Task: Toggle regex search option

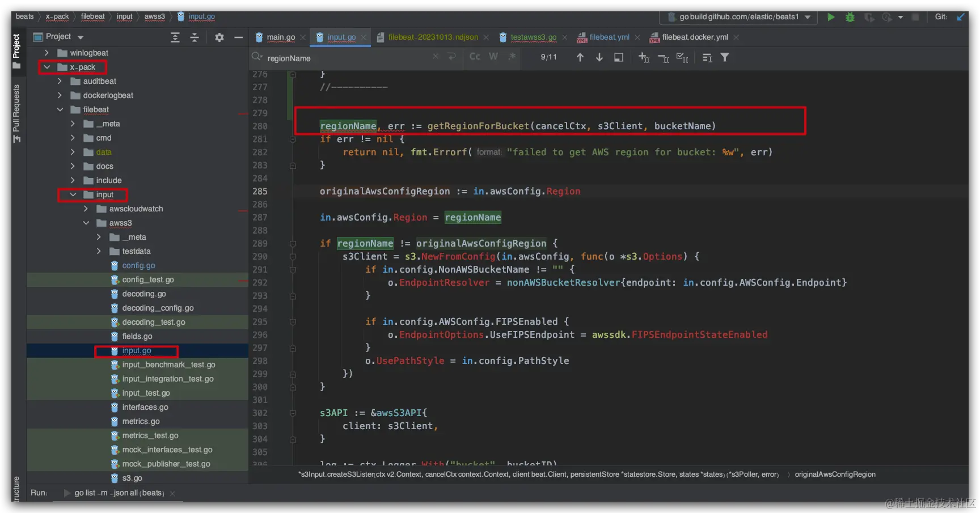Action: point(512,57)
